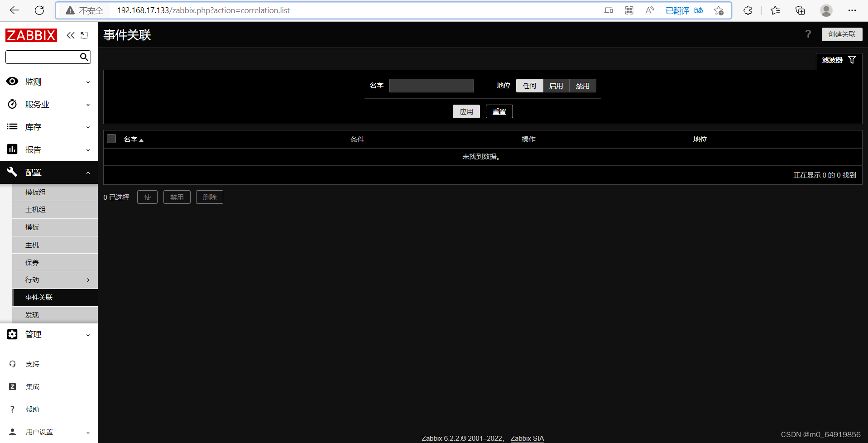868x443 pixels.
Task: Click the 服务业 stopwatch icon
Action: pos(12,104)
